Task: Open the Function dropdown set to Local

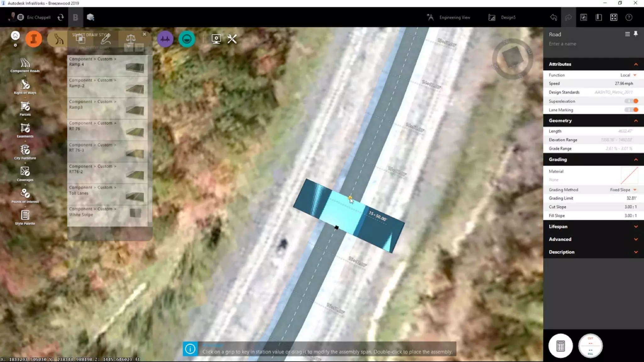Action: 628,75
